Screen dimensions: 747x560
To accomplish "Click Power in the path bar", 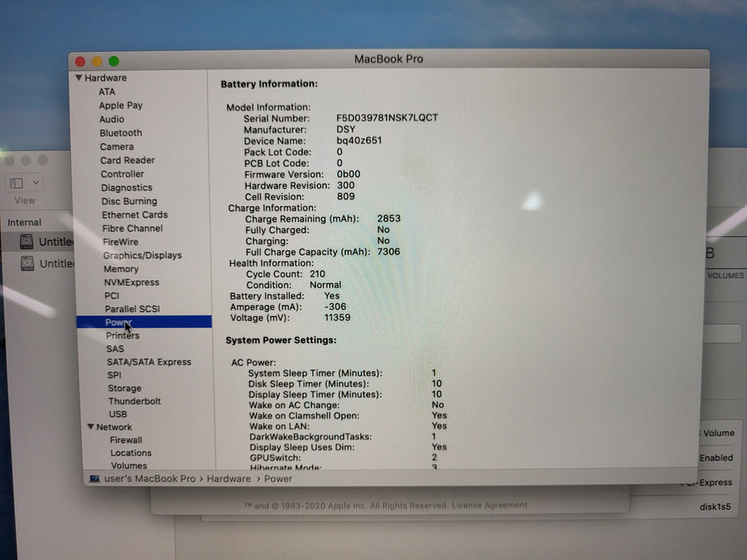I will [278, 478].
